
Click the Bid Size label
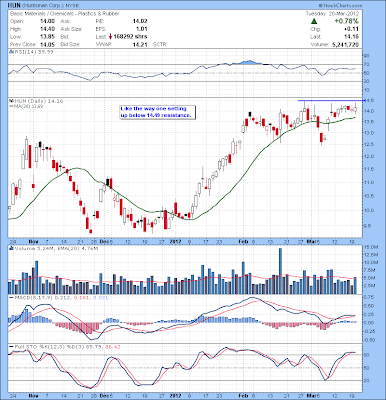pyautogui.click(x=70, y=44)
